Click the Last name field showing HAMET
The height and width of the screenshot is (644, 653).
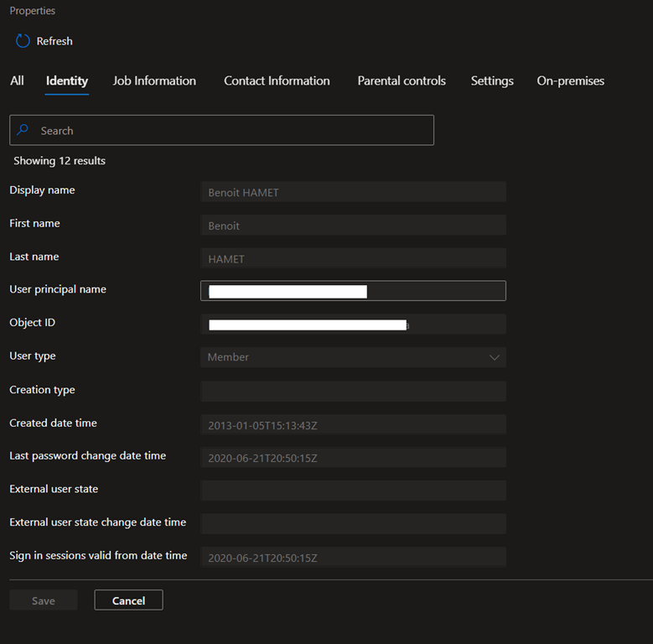[x=353, y=259]
